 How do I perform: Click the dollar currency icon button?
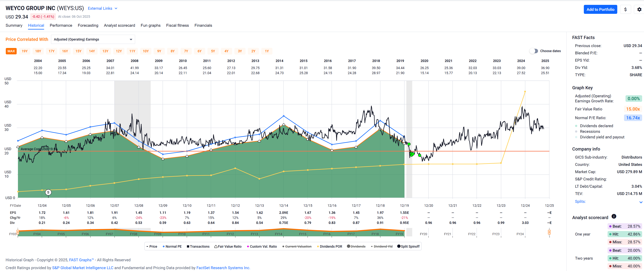pos(625,10)
